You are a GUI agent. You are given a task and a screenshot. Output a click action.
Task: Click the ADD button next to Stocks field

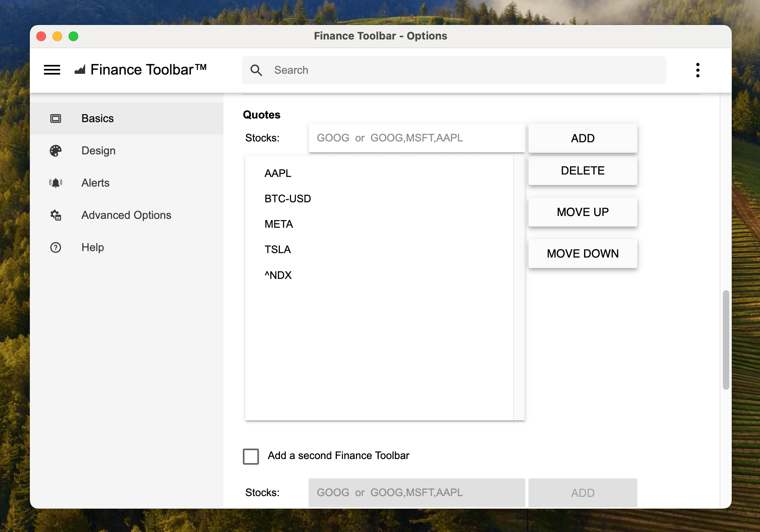pyautogui.click(x=583, y=138)
